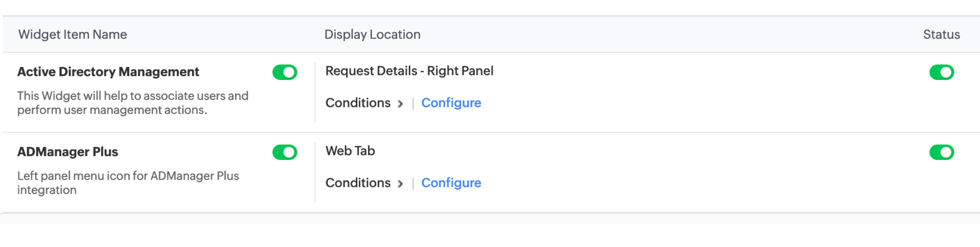Screen dimensions: 980x247
Task: Select the ADManager Plus widget title
Action: [68, 152]
